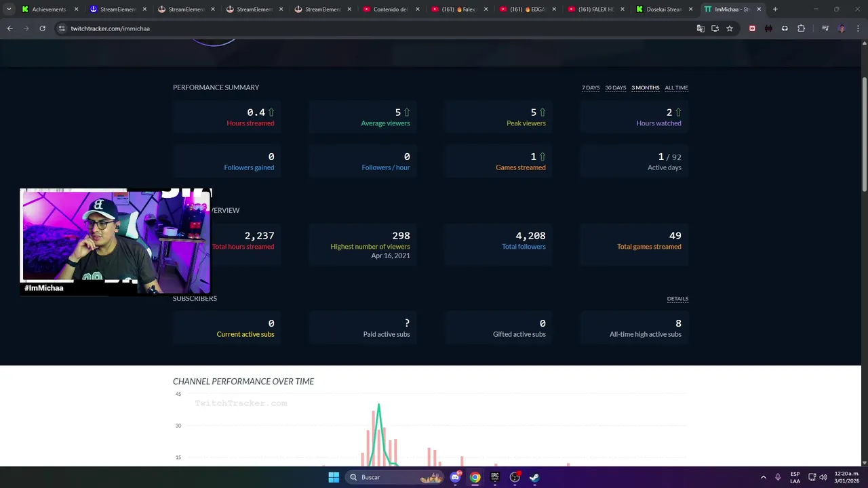868x488 pixels.
Task: Close the Achievements tab
Action: pos(76,9)
